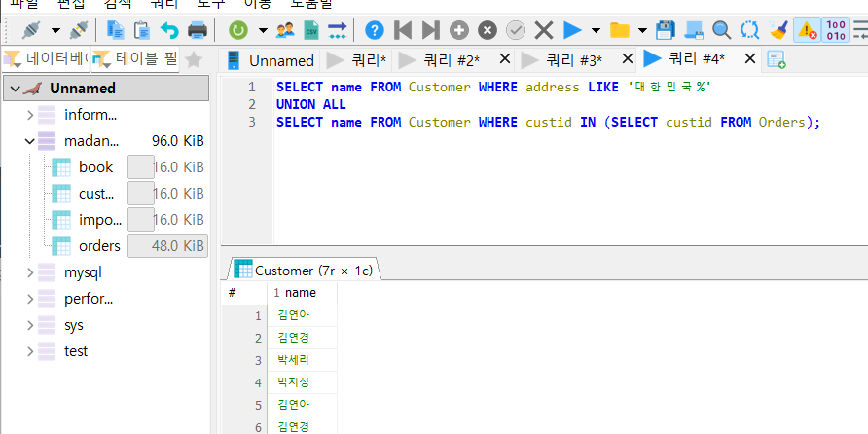The image size is (868, 434).
Task: Select the Customer (7r × 1c) result tab
Action: tap(303, 271)
